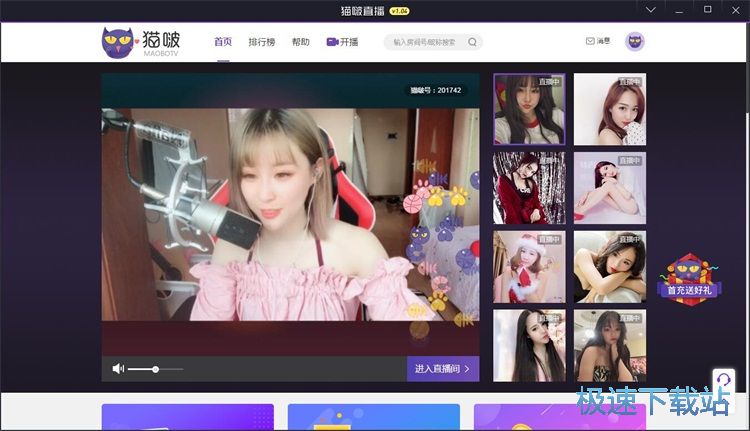Close the 猫啵直播 window
This screenshot has height=431, width=750.
point(736,10)
